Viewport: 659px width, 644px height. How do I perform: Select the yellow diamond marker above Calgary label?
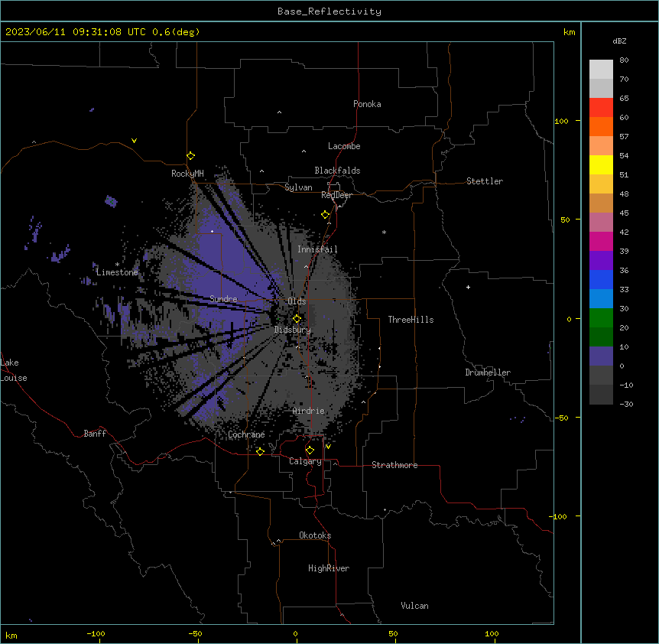(310, 450)
